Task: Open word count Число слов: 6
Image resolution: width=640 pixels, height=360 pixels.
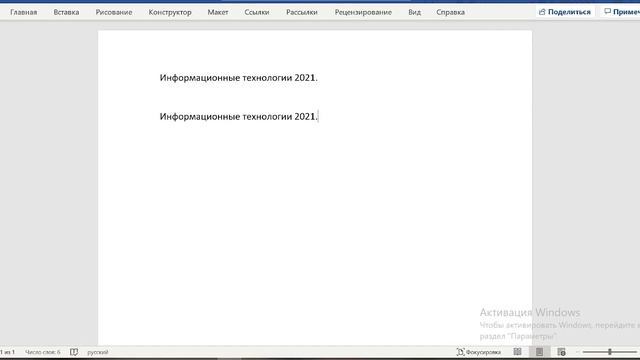Action: tap(42, 352)
